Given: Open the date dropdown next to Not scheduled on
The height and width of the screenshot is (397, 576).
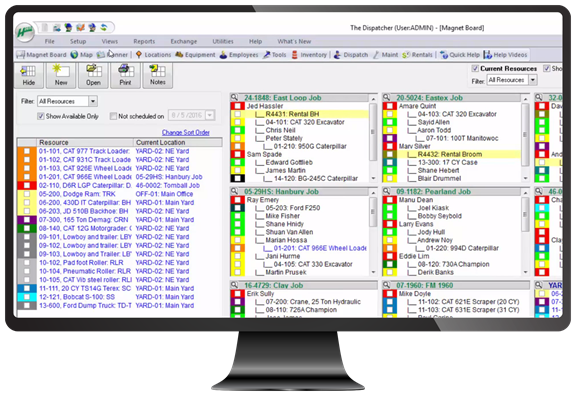Looking at the screenshot, I should pyautogui.click(x=210, y=115).
